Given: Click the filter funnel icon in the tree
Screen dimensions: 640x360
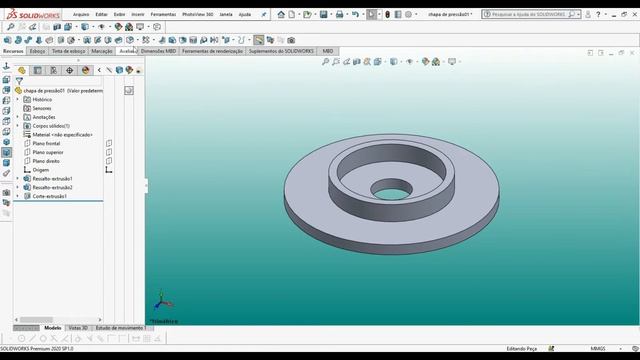Looking at the screenshot, I should tap(19, 81).
